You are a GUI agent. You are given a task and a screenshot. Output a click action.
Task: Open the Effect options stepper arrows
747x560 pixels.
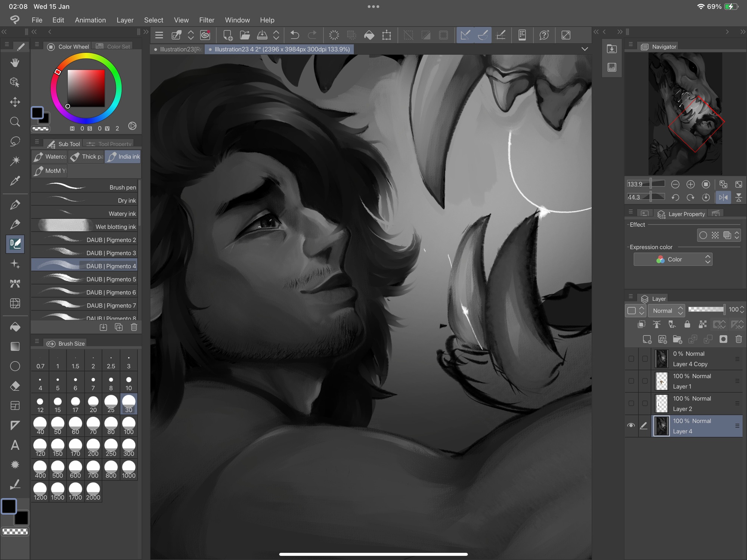coord(737,235)
